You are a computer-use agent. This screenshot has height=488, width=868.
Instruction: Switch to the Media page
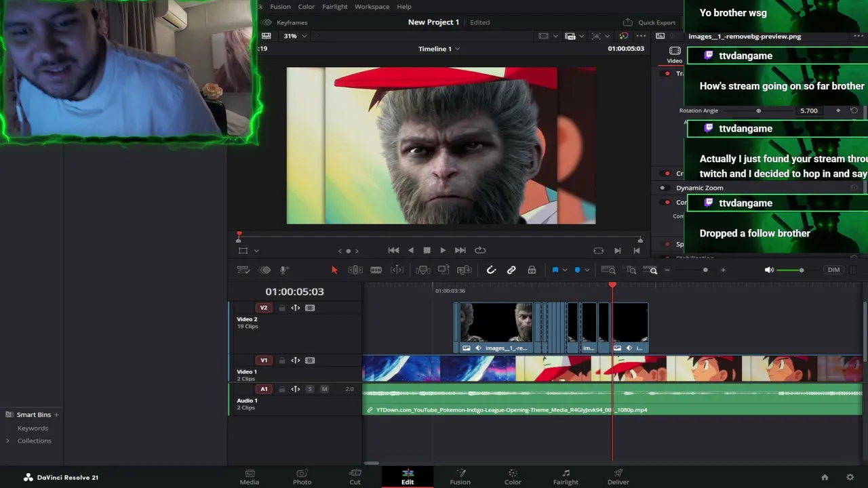[x=250, y=477]
